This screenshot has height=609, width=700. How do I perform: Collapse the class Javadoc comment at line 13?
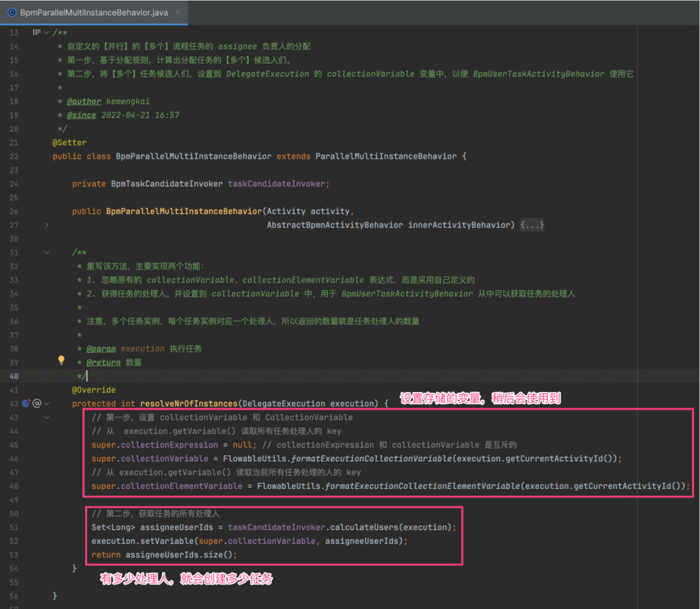[47, 33]
